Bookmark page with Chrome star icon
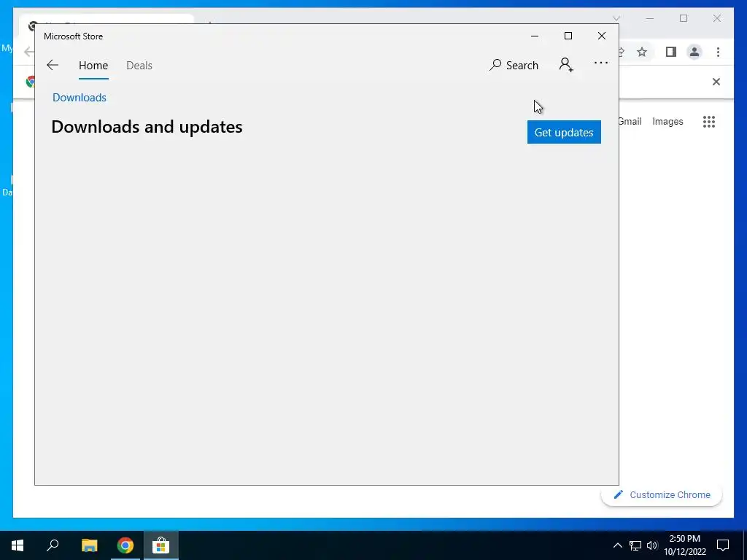Image resolution: width=747 pixels, height=560 pixels. [642, 52]
